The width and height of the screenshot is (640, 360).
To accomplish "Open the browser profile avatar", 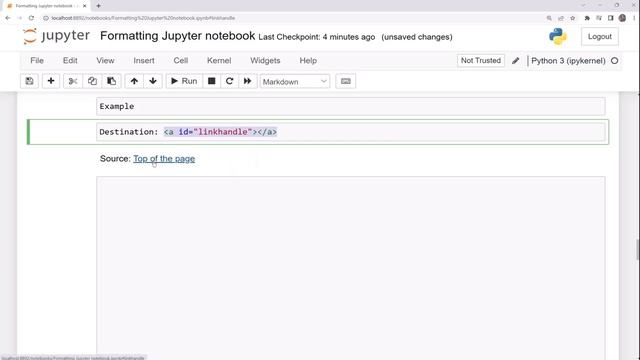I will coord(622,18).
